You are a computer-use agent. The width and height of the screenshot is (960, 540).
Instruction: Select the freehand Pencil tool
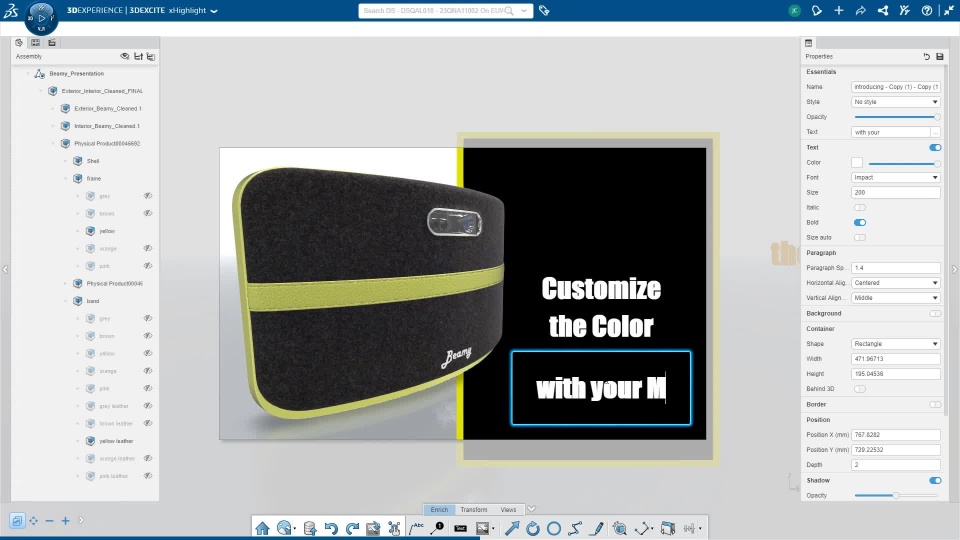pyautogui.click(x=597, y=528)
